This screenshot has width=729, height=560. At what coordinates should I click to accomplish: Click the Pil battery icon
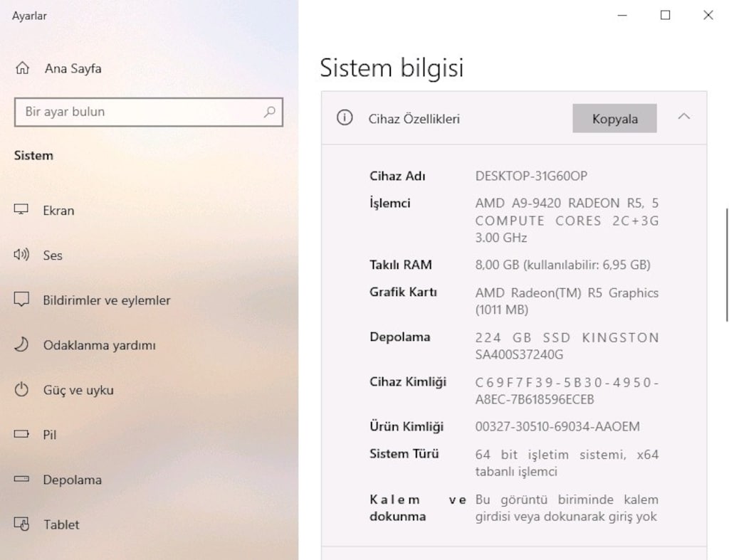click(21, 434)
